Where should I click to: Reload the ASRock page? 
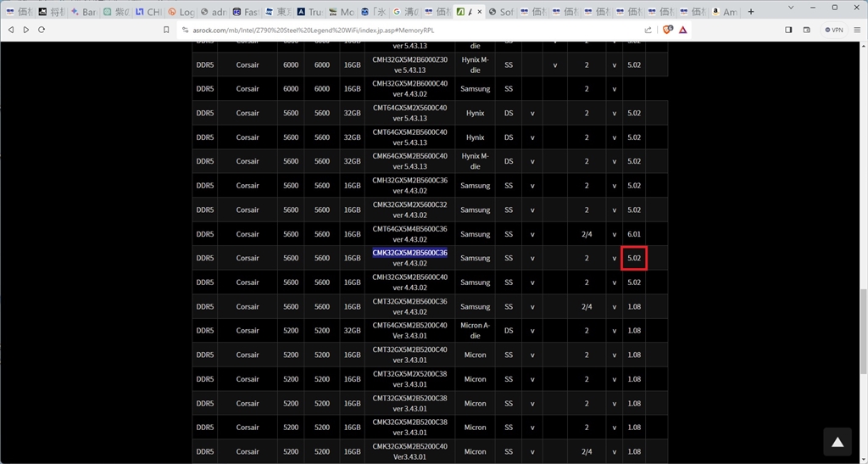tap(42, 30)
